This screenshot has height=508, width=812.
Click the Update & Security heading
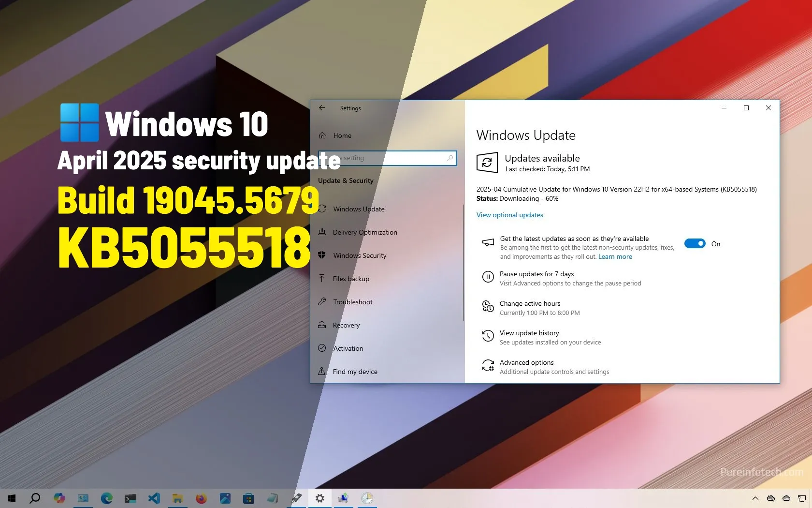[x=346, y=180]
